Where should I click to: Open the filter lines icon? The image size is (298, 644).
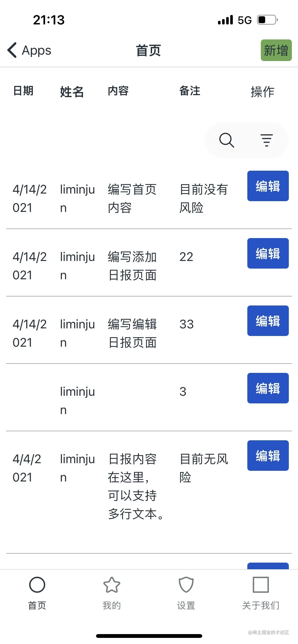(267, 140)
